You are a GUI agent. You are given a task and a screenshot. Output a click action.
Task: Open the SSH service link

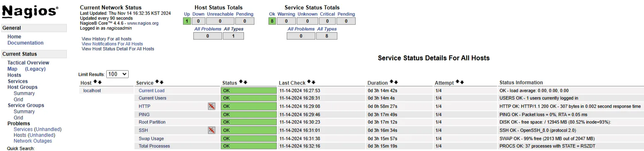point(143,130)
